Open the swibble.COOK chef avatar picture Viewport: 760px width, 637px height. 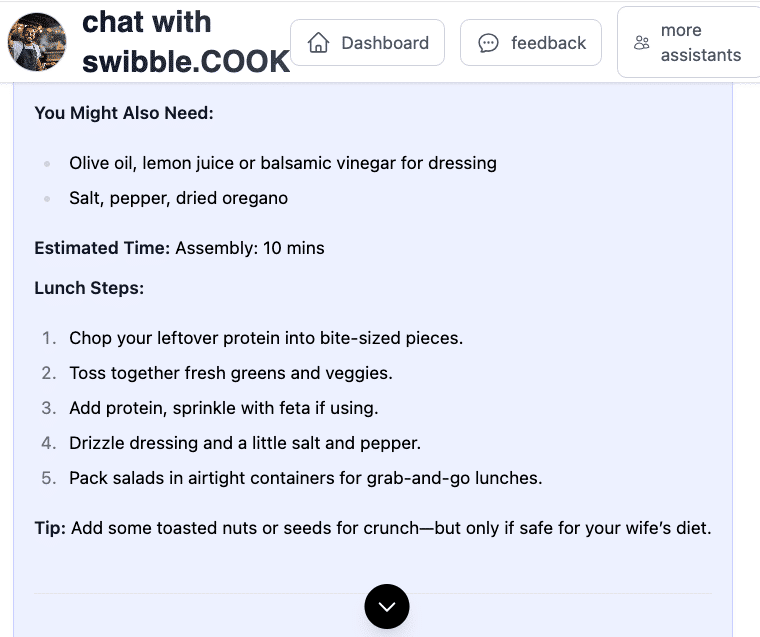pos(37,42)
